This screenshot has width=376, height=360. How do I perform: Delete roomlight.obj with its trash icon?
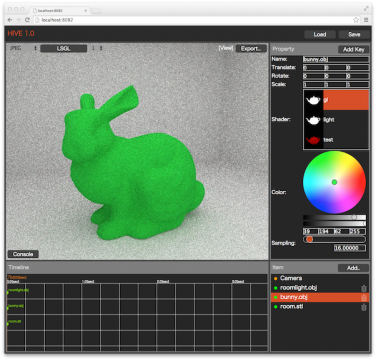click(364, 288)
